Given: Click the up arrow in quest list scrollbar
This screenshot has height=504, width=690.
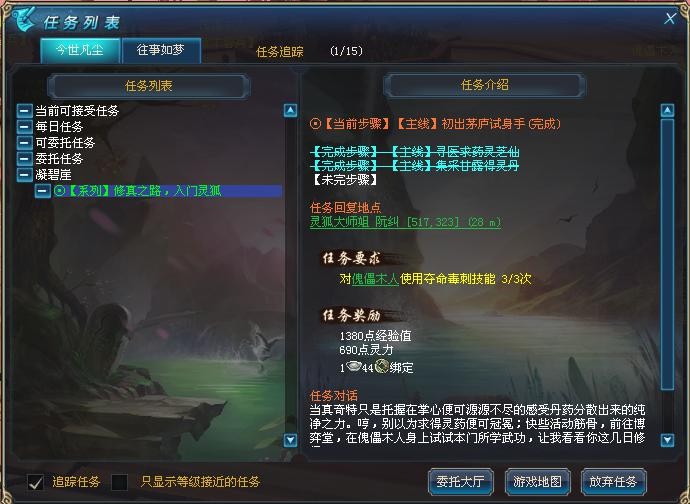Looking at the screenshot, I should point(290,110).
